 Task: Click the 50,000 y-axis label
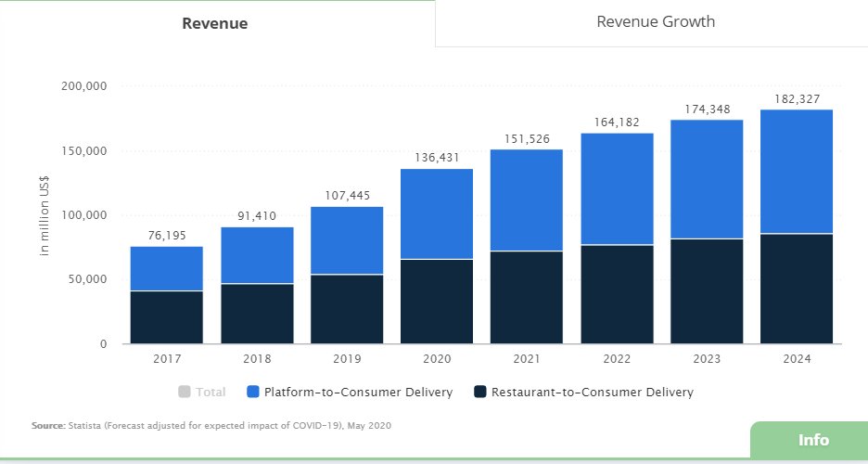pos(88,279)
